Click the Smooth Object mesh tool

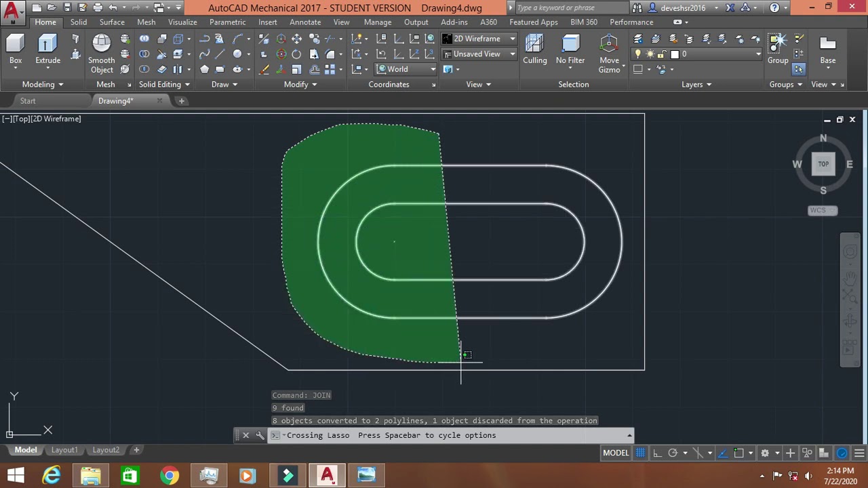pos(101,54)
